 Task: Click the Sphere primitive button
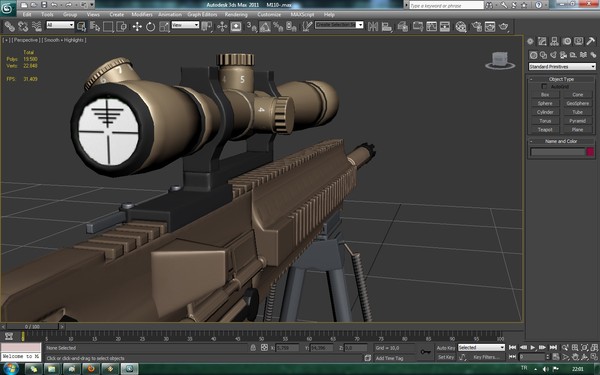pyautogui.click(x=545, y=103)
